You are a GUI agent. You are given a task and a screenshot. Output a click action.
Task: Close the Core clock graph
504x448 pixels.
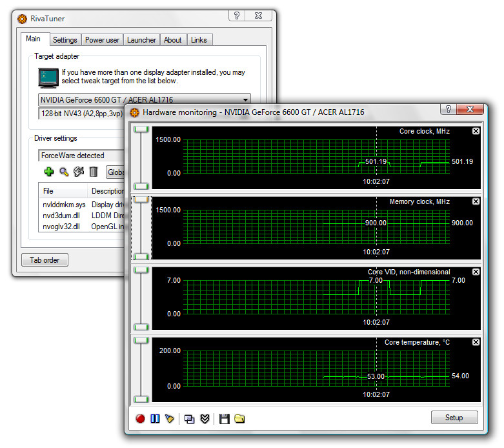pos(476,131)
